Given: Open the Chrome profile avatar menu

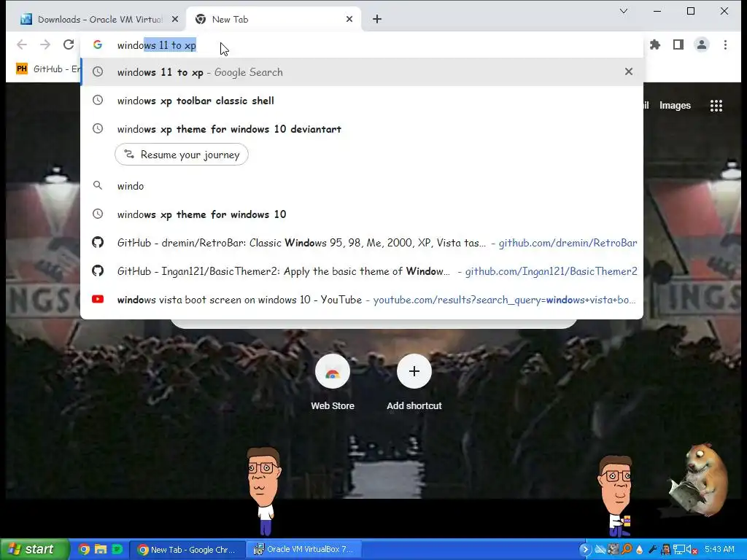Looking at the screenshot, I should 702,44.
